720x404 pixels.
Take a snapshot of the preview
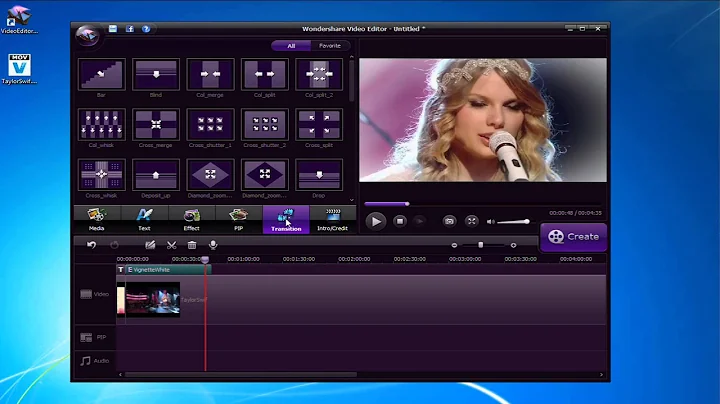[449, 221]
